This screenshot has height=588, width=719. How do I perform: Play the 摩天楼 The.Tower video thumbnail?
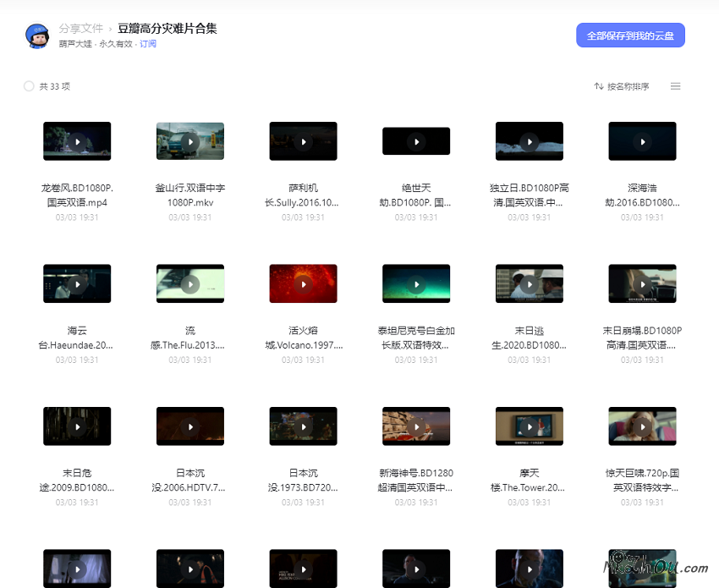click(x=530, y=426)
